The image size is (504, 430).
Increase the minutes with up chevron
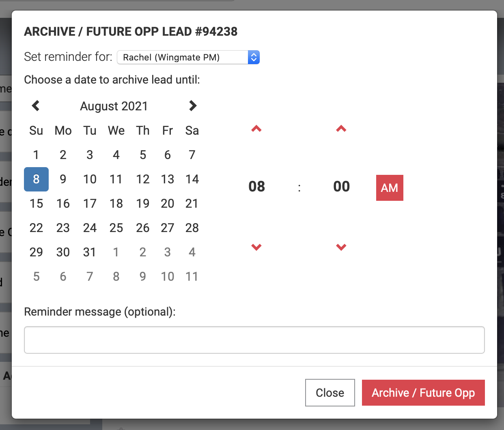tap(341, 129)
